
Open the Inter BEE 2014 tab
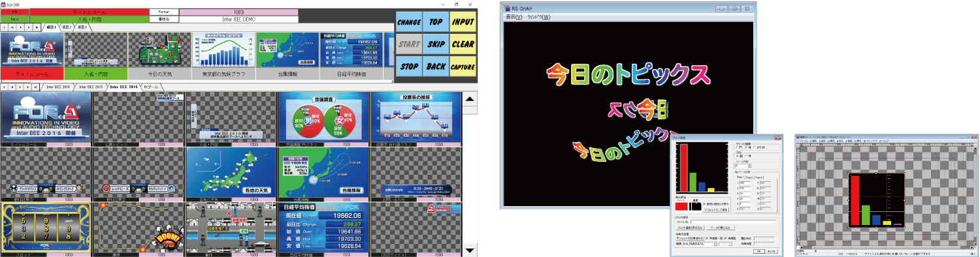[59, 87]
